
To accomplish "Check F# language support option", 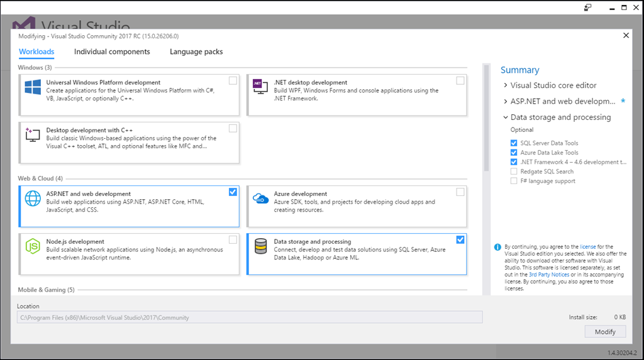I will tap(514, 180).
